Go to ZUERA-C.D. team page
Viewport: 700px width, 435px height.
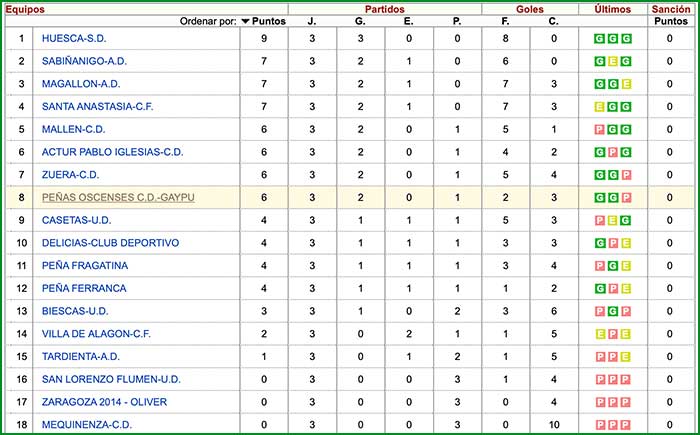(72, 175)
